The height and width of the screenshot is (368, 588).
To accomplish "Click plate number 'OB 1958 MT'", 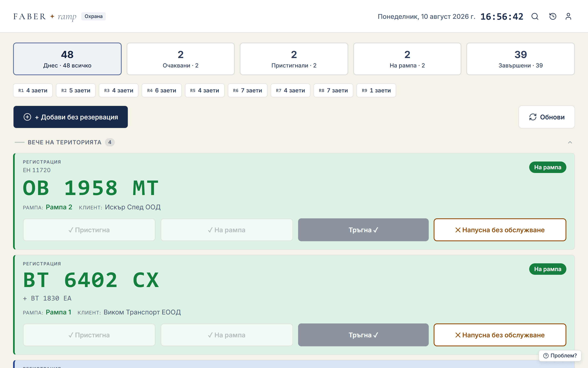I will coord(91,188).
